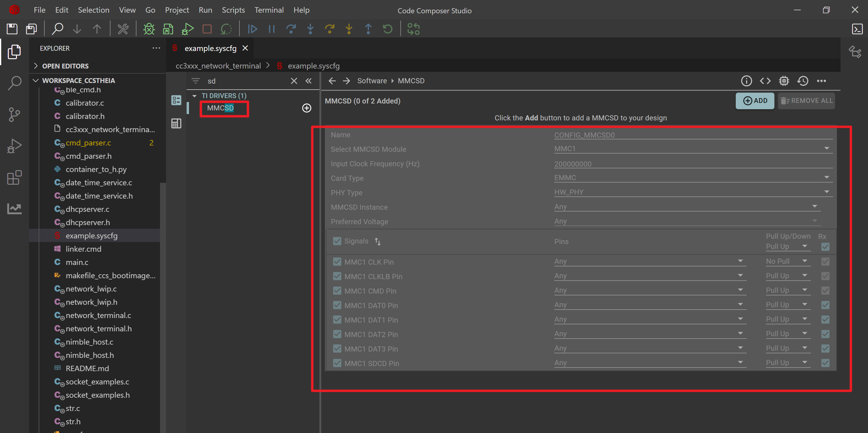
Task: Show generated files with code brackets icon
Action: point(765,81)
